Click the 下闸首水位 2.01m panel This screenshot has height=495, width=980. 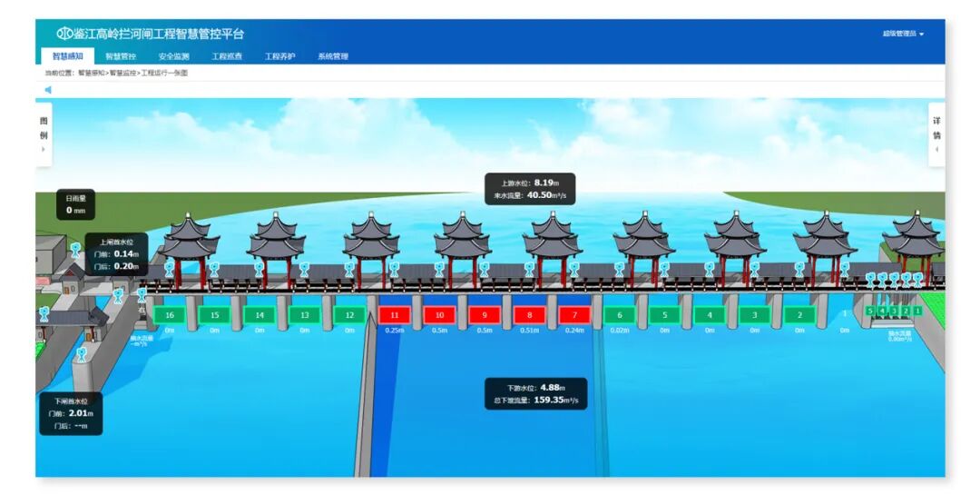(71, 413)
